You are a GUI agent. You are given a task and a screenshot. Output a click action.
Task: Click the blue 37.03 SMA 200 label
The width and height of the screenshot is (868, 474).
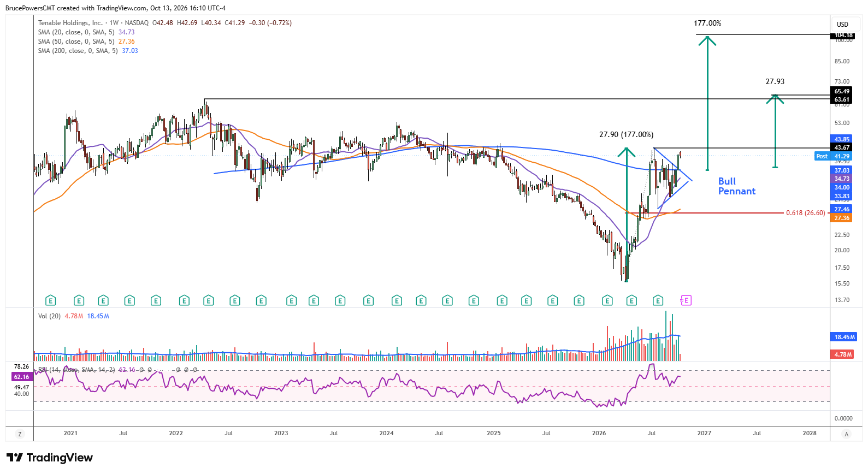pos(842,170)
